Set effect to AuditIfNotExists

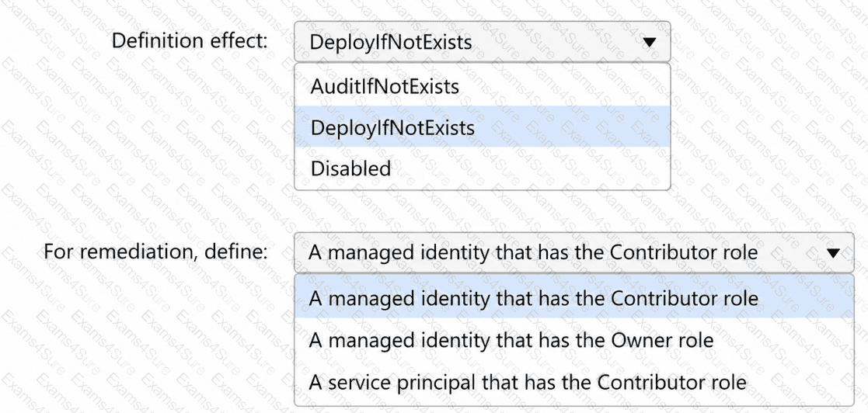385,86
